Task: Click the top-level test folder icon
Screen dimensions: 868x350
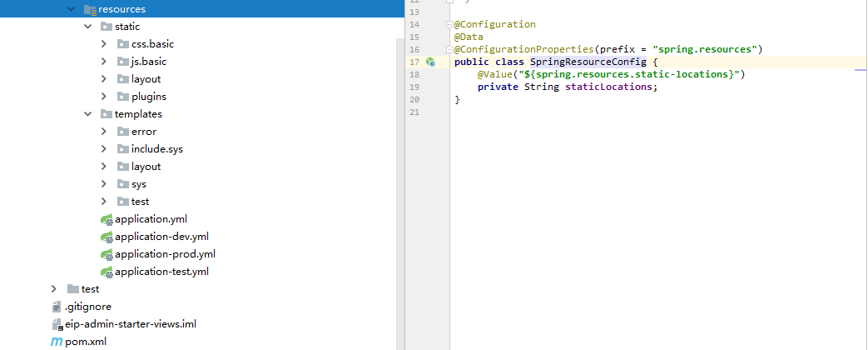Action: coord(73,289)
